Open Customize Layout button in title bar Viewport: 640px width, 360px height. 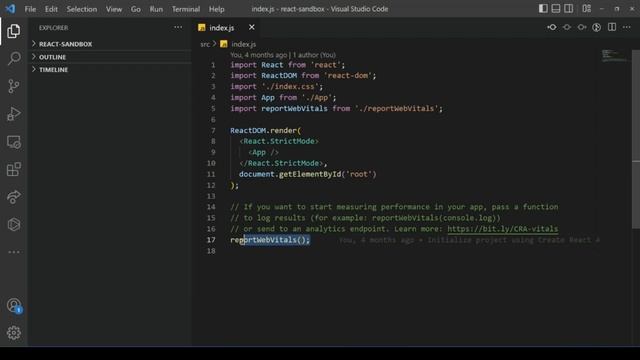click(587, 9)
